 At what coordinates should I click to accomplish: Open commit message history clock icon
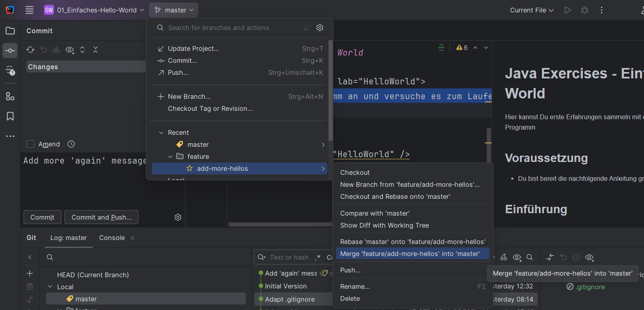point(71,144)
